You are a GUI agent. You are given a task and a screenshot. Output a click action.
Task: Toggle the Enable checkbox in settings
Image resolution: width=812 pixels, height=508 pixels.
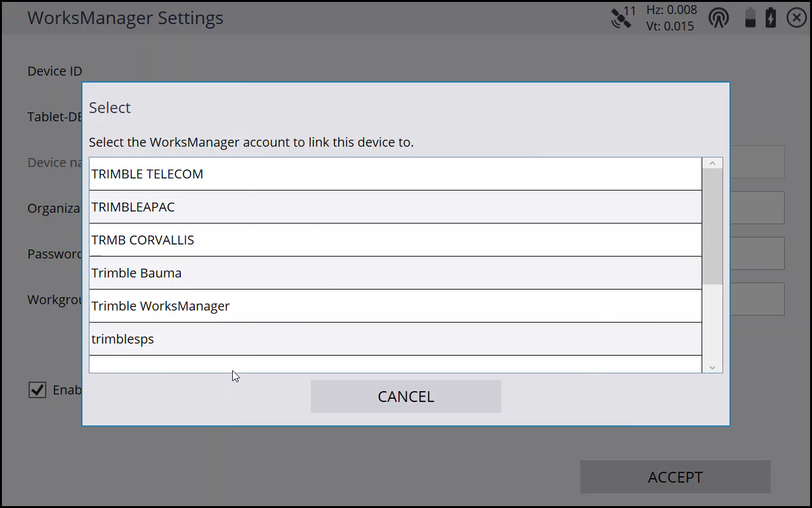[37, 389]
